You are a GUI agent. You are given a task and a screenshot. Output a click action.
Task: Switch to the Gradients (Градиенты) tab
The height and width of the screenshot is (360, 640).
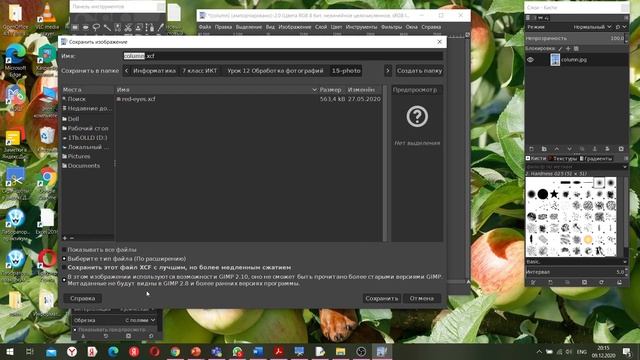click(596, 158)
